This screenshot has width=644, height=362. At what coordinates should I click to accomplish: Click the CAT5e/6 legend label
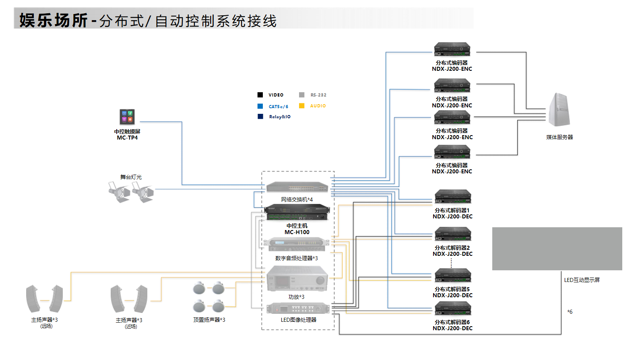[279, 107]
